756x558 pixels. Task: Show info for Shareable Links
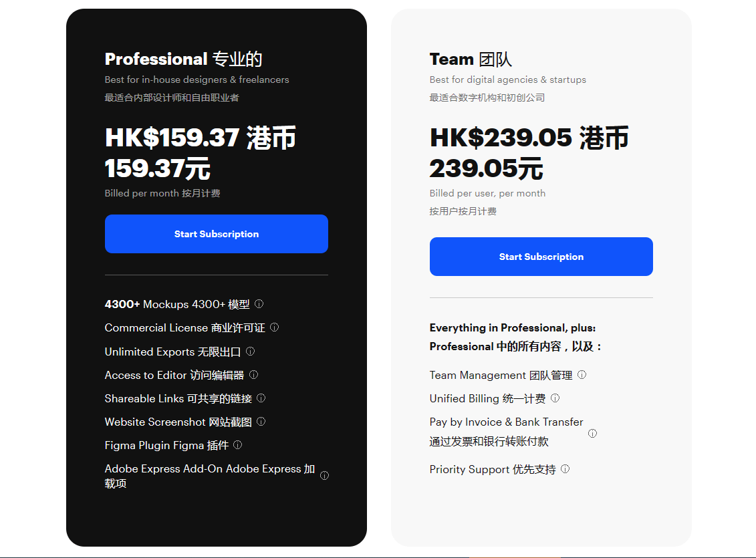[261, 398]
